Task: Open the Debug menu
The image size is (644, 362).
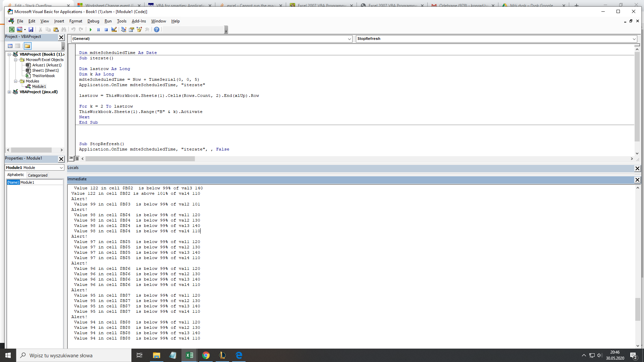Action: [93, 21]
